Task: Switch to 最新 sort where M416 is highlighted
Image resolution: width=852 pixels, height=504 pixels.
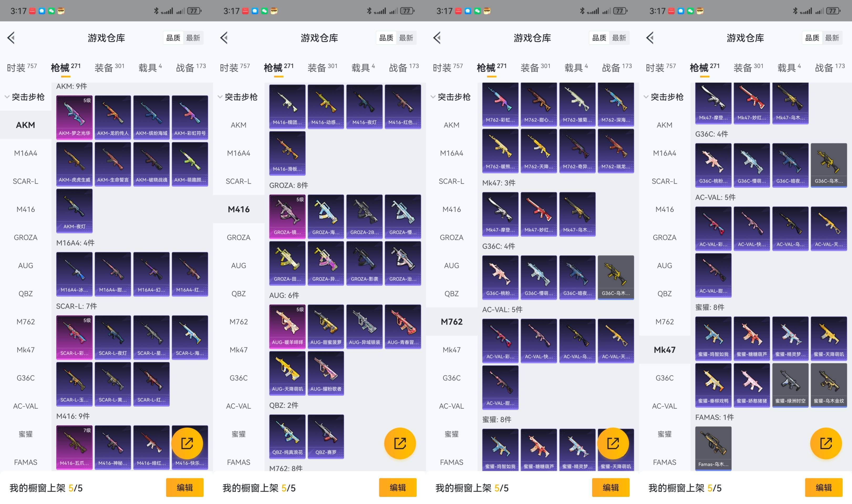Action: [406, 38]
